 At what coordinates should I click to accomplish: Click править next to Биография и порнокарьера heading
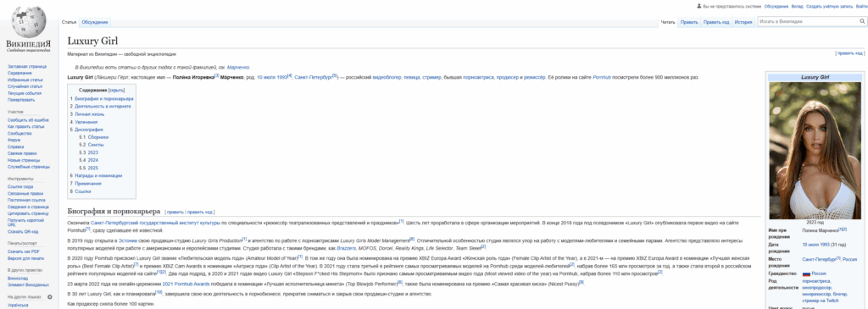point(175,212)
